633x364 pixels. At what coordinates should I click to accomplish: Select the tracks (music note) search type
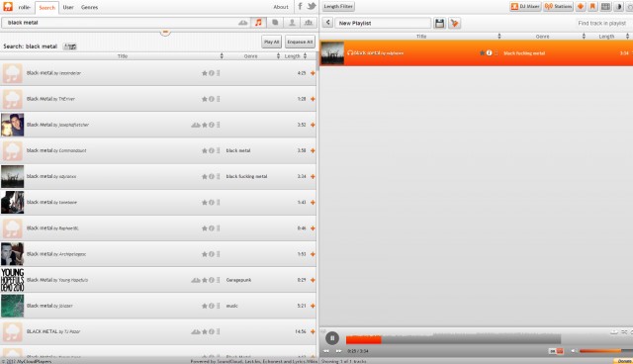coord(258,23)
